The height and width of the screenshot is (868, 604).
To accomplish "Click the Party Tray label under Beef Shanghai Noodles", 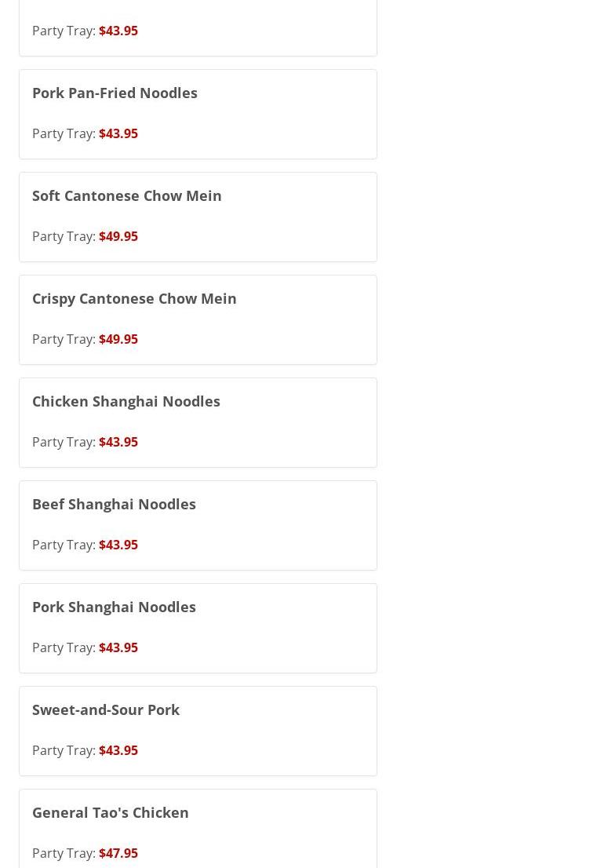I will coord(64,545).
